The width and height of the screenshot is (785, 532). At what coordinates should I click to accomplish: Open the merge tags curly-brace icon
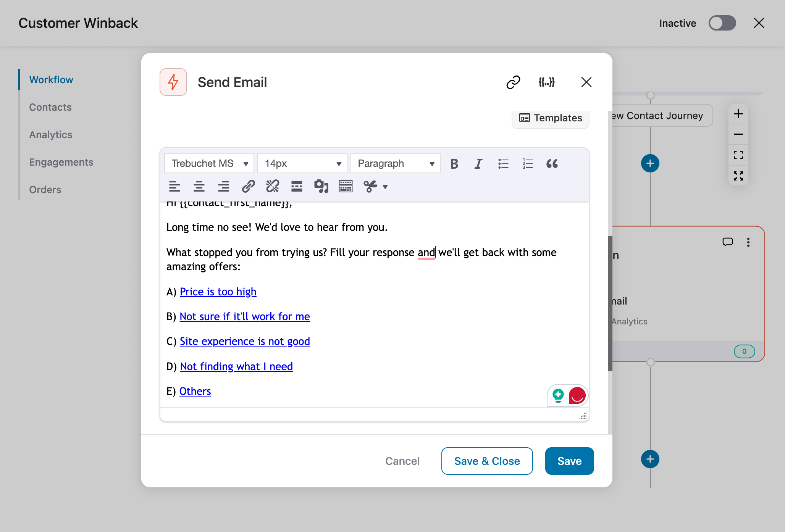(546, 82)
